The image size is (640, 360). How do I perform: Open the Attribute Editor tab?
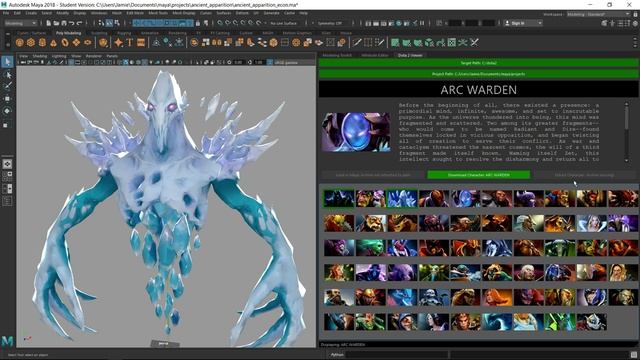point(375,55)
